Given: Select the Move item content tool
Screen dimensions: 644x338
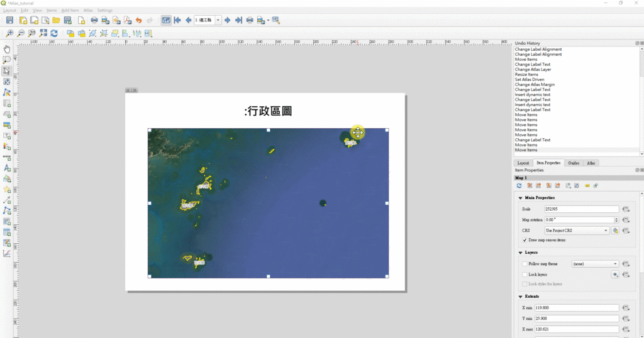Looking at the screenshot, I should point(7,82).
